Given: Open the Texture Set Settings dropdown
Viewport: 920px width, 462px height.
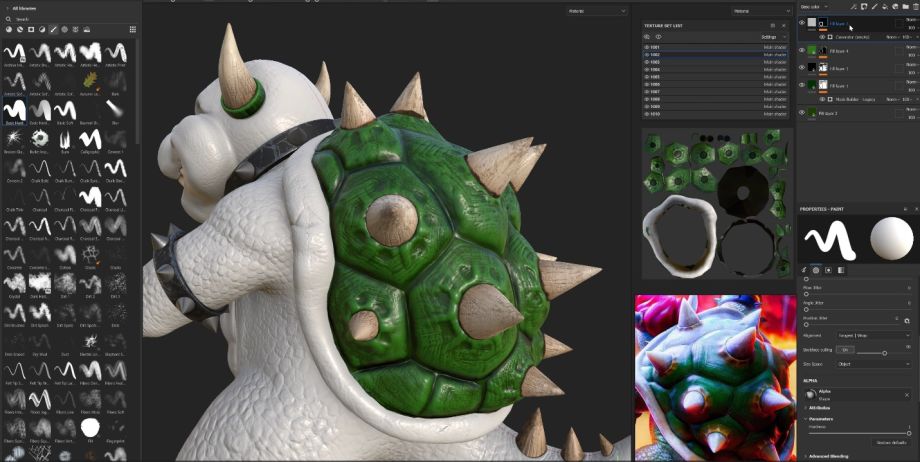Looking at the screenshot, I should coord(774,37).
